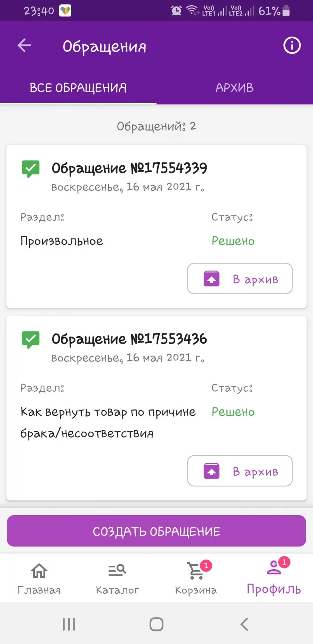Viewport: 313px width, 644px height.
Task: Open Каталог search tab
Action: (x=117, y=578)
